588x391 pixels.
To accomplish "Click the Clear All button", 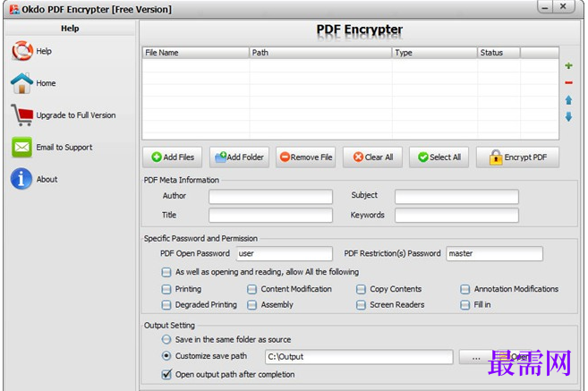I will pos(372,157).
